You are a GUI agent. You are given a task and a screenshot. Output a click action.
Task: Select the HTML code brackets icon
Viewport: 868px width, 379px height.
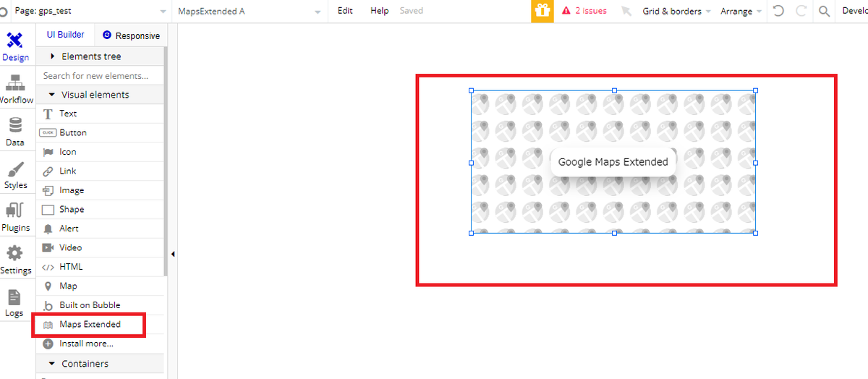point(48,267)
